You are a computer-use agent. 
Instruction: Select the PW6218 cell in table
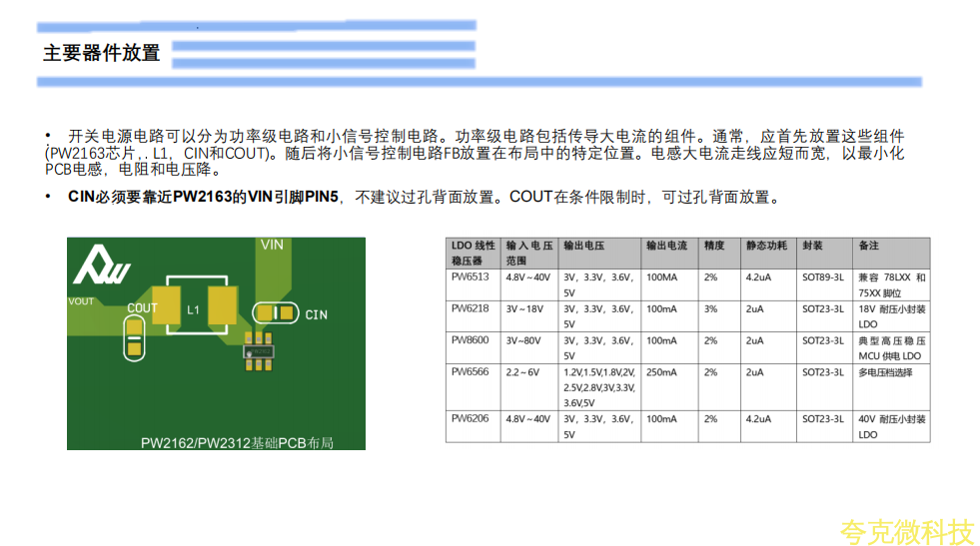click(471, 309)
